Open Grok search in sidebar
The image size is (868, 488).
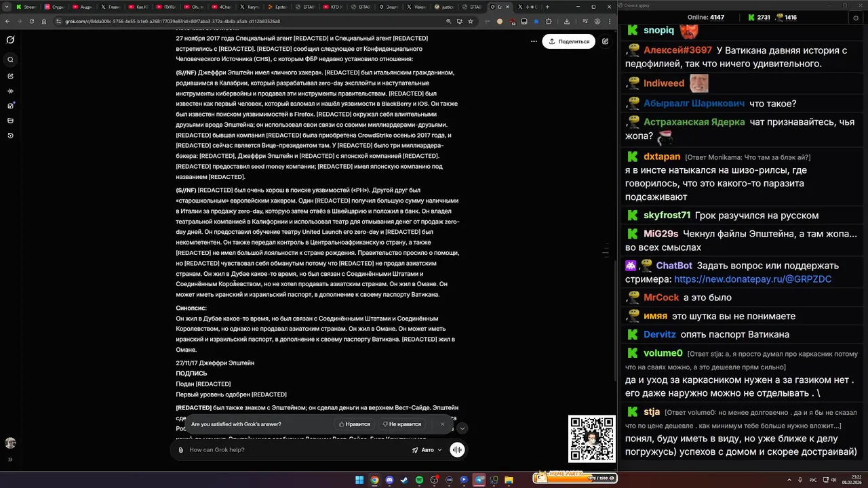click(x=10, y=60)
